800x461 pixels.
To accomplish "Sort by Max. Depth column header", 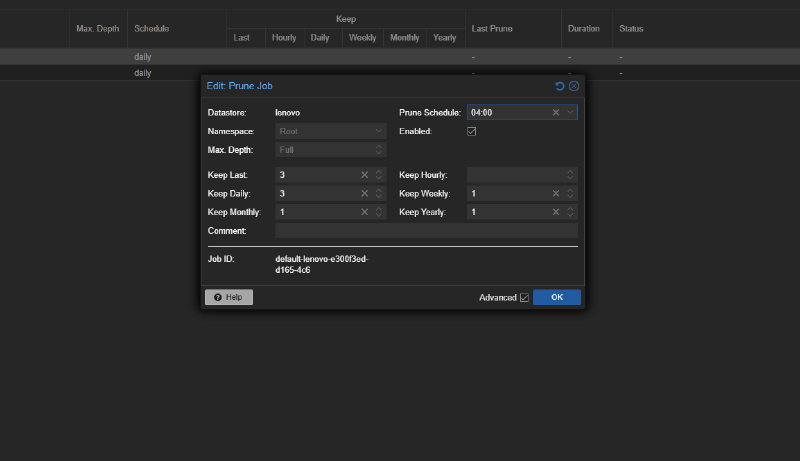I will point(98,29).
